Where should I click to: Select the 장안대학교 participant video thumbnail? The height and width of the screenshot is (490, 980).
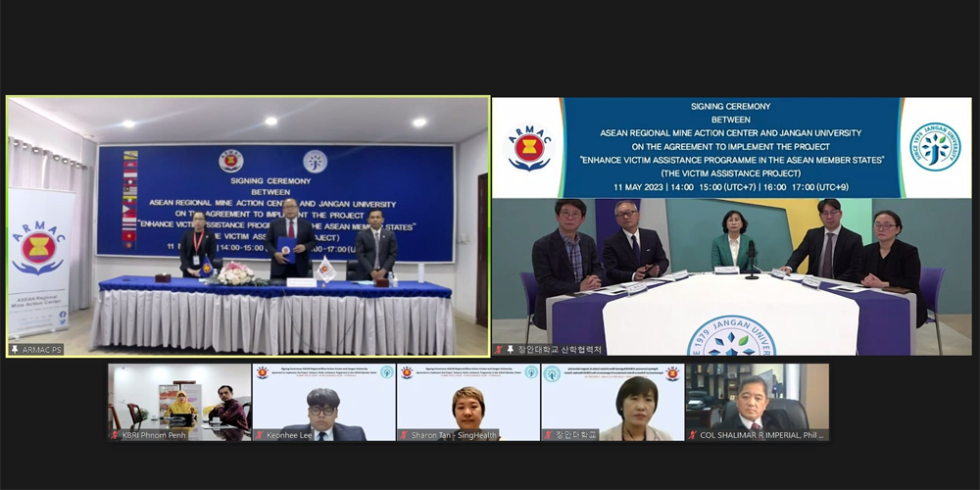612,397
